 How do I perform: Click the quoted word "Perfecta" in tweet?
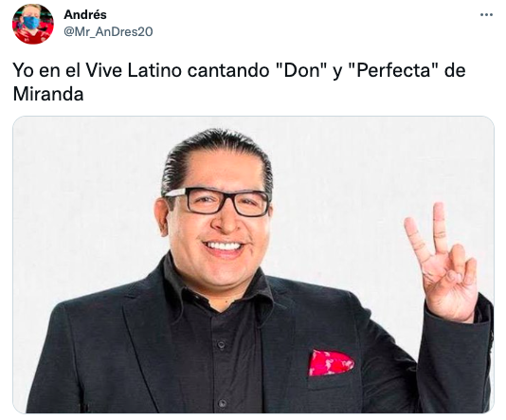394,70
